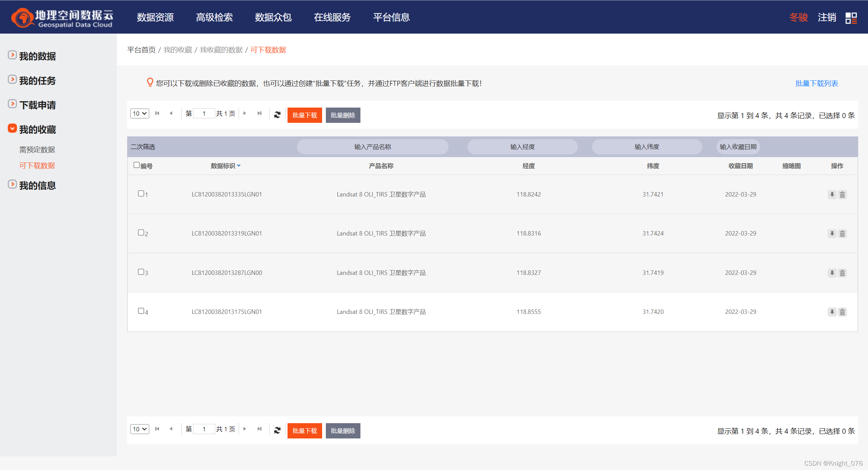The width and height of the screenshot is (868, 470).
Task: Select checkbox for row 1 LC81200382013335LGN01
Action: click(x=141, y=193)
